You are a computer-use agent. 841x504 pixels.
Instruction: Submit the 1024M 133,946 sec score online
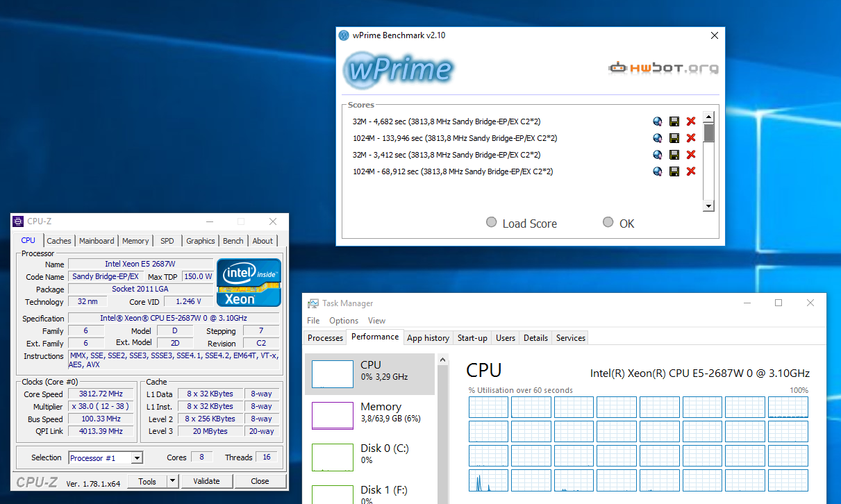pos(657,138)
